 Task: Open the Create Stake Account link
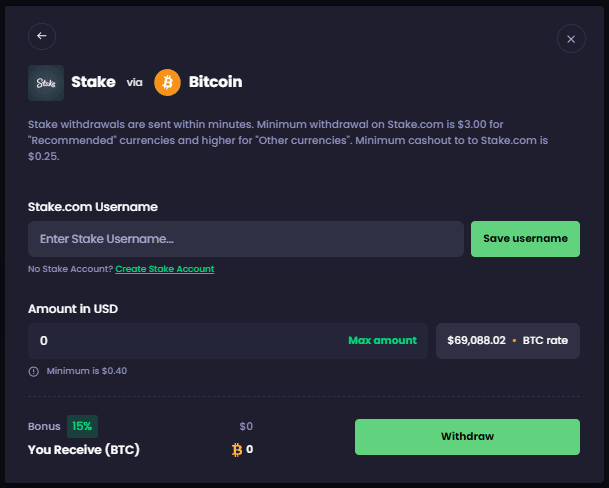(164, 269)
